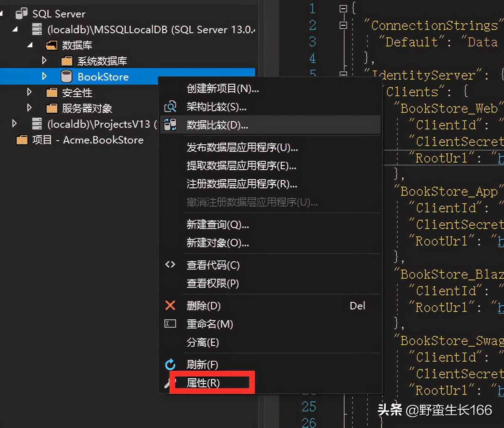Expand the 服务器对象 tree arrow
The width and height of the screenshot is (504, 428).
29,108
